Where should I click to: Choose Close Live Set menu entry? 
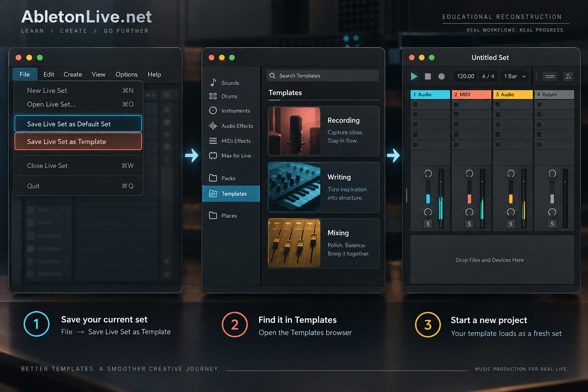tap(78, 165)
